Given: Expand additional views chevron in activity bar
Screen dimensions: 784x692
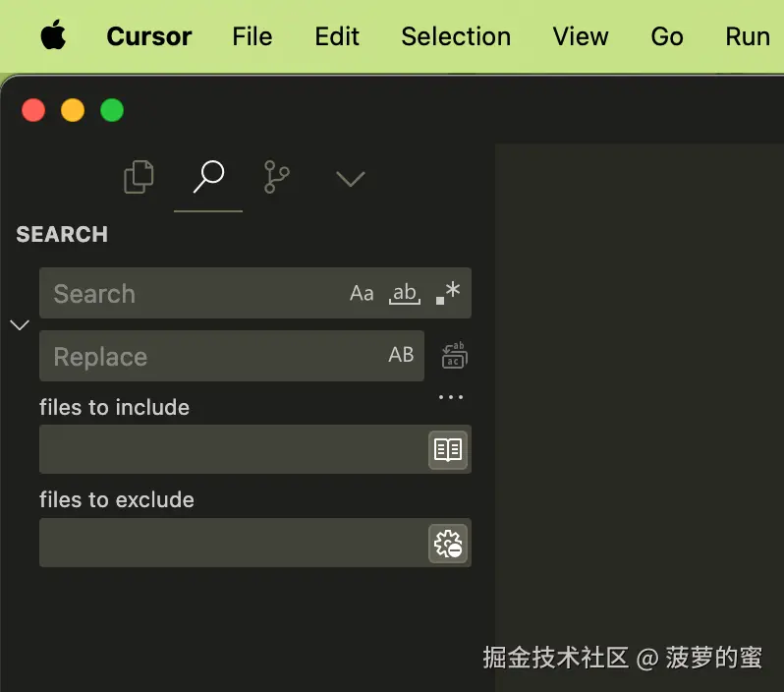Looking at the screenshot, I should [350, 179].
